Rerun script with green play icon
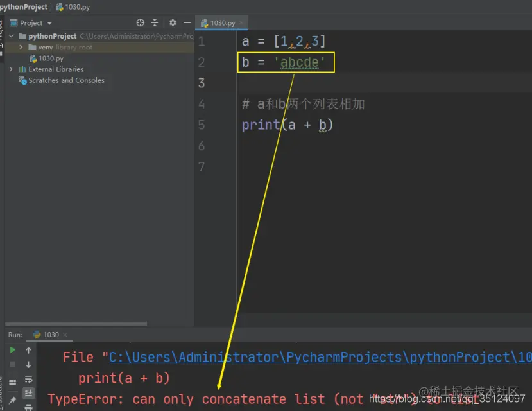 tap(13, 350)
